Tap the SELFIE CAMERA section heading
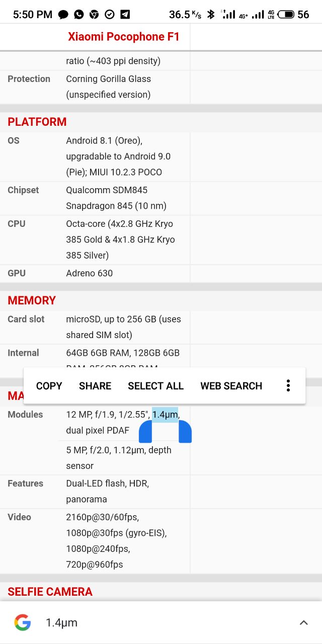 (50, 592)
